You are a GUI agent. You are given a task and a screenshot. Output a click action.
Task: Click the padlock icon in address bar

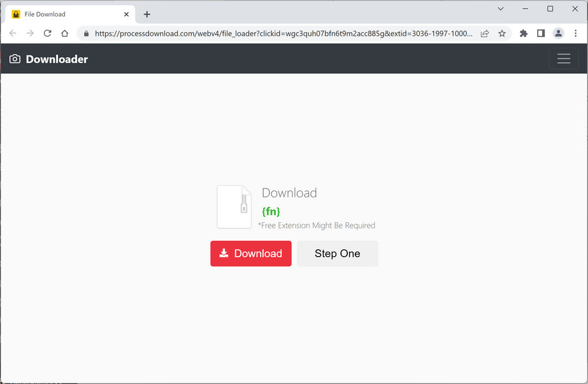[x=86, y=32]
